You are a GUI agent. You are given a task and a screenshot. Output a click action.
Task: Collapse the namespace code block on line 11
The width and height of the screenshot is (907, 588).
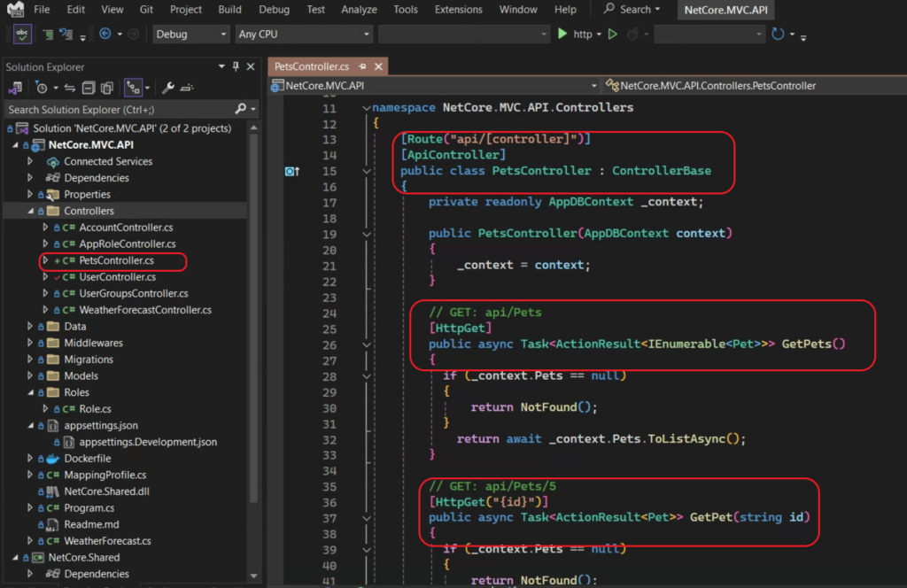(x=365, y=108)
